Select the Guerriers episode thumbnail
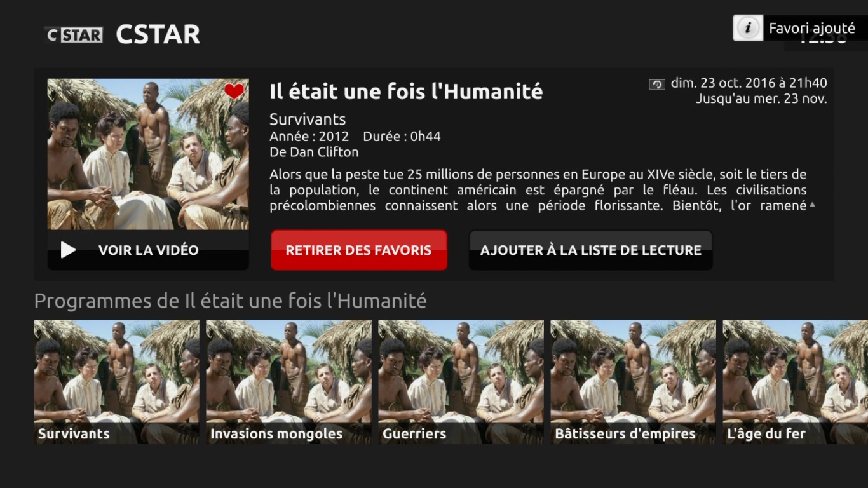Screen dimensions: 868x488 [461, 382]
